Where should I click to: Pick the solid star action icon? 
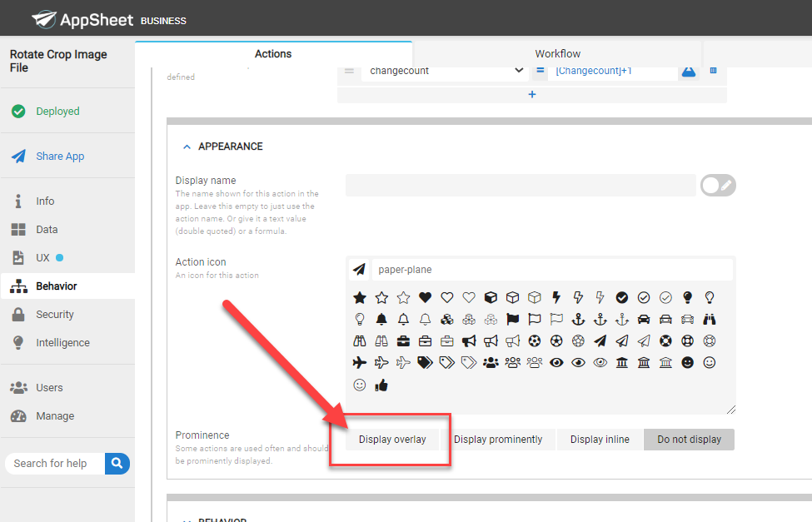360,298
